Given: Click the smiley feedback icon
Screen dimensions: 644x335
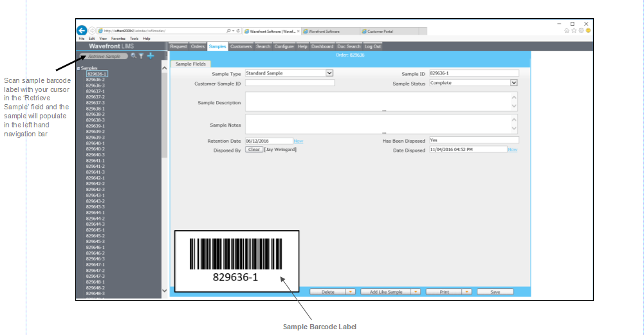Looking at the screenshot, I should [588, 31].
